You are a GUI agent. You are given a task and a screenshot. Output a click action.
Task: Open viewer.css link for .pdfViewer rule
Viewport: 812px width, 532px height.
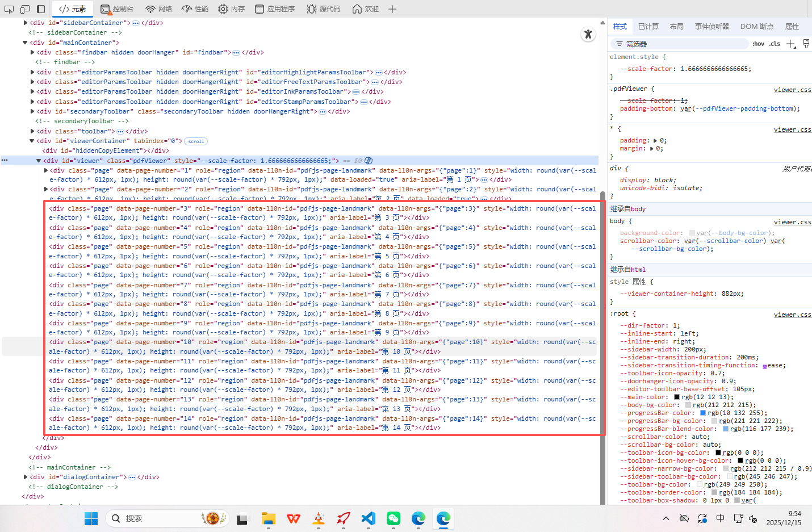pyautogui.click(x=792, y=90)
